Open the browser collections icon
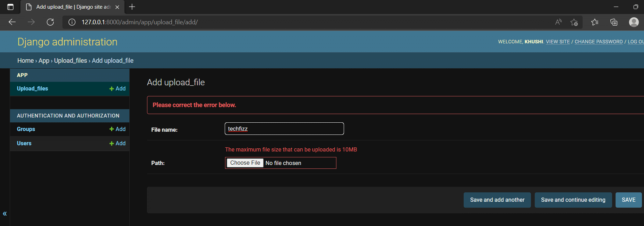 [614, 22]
